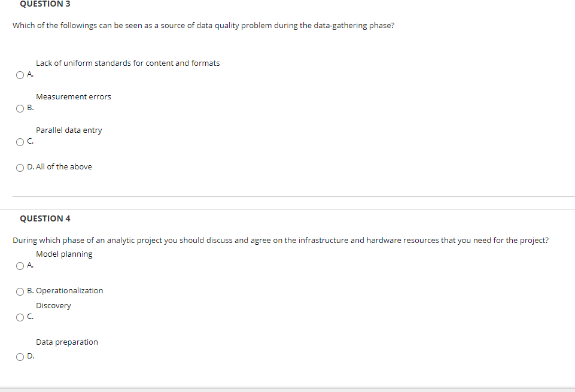Select 'All of the above' for Question 3
The width and height of the screenshot is (575, 392).
[x=20, y=167]
